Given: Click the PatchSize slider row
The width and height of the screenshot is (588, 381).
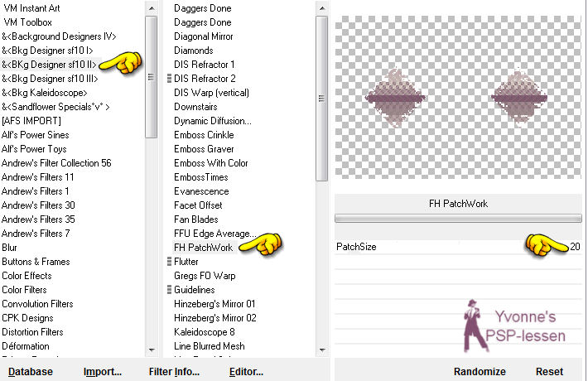Looking at the screenshot, I should [455, 247].
